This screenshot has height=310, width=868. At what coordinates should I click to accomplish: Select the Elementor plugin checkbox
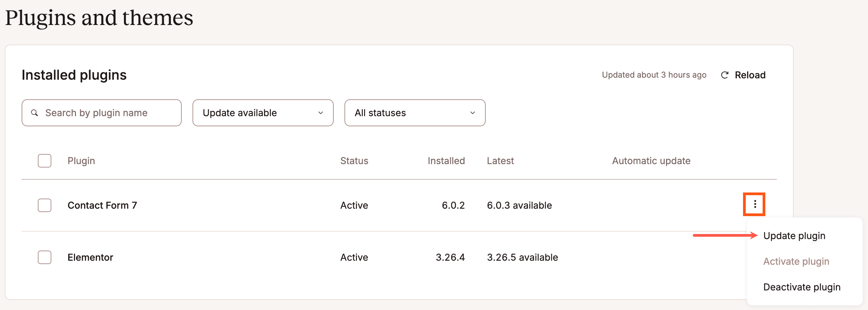[x=45, y=257]
